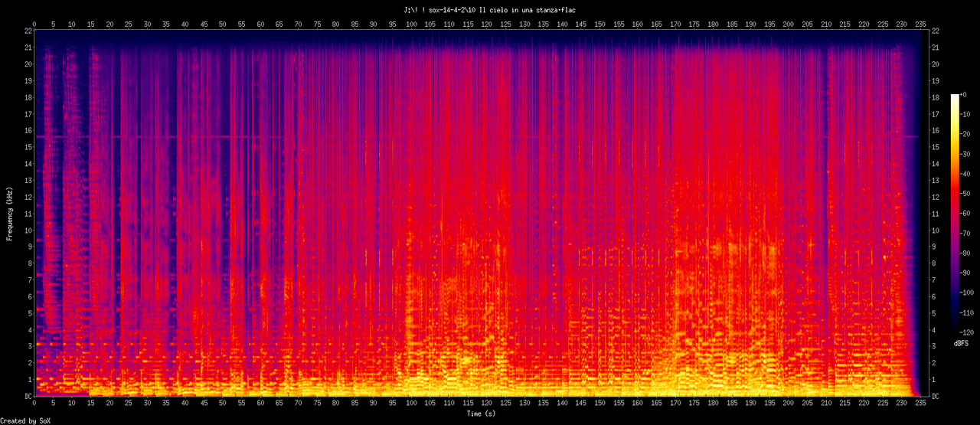The height and width of the screenshot is (425, 980).
Task: Click the "Time (s)" axis label
Action: 482,414
